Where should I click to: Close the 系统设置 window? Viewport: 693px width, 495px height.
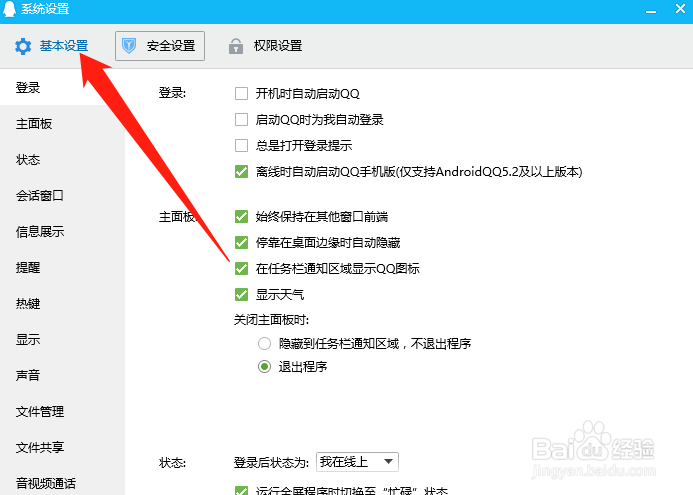pyautogui.click(x=681, y=8)
